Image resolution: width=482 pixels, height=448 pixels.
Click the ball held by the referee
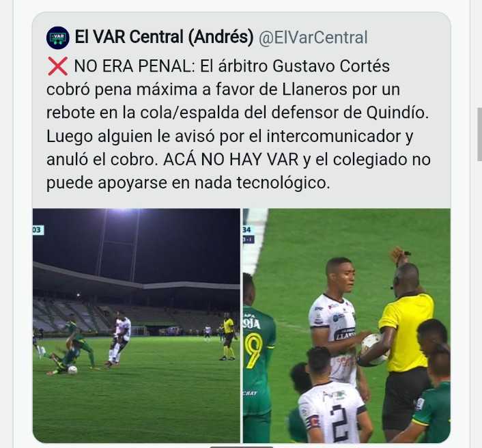click(373, 349)
